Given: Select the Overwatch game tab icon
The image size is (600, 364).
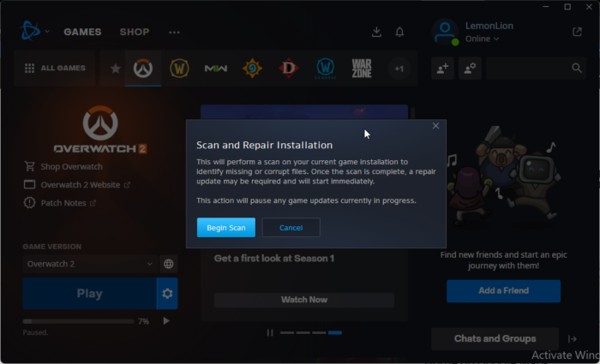Looking at the screenshot, I should [x=143, y=69].
